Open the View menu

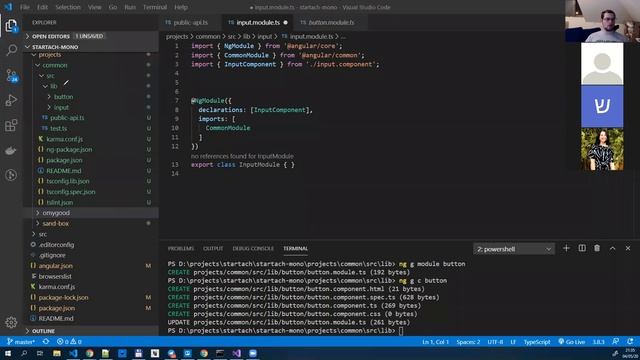click(94, 7)
